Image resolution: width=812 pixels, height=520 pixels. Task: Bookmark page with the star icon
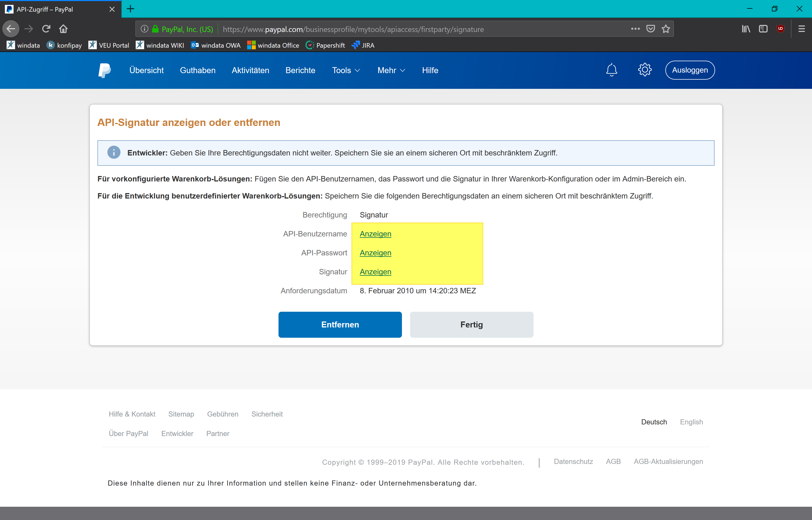pos(666,29)
